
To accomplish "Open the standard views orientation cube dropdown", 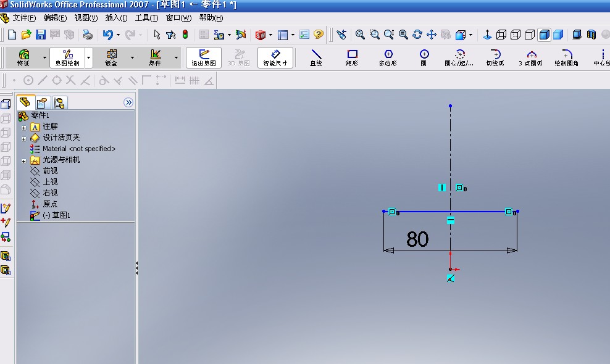I will tap(470, 35).
